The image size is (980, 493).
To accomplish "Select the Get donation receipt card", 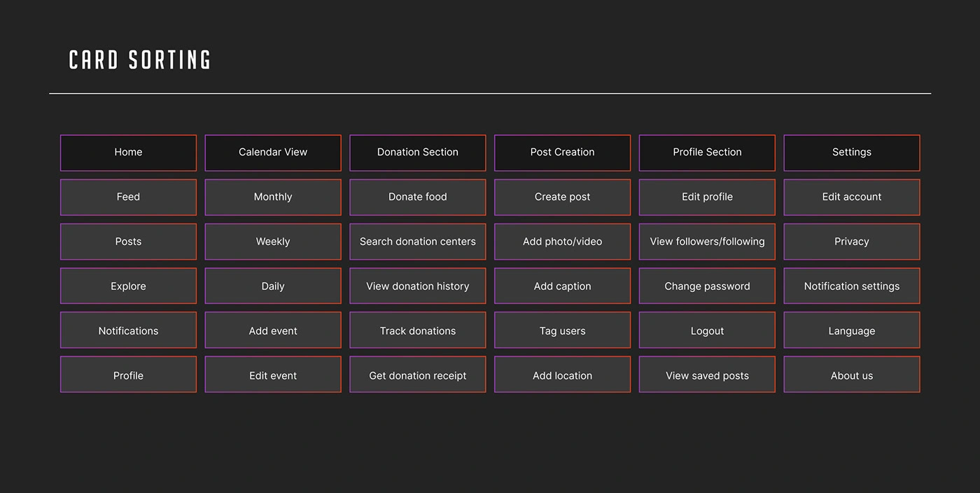I will click(x=418, y=375).
